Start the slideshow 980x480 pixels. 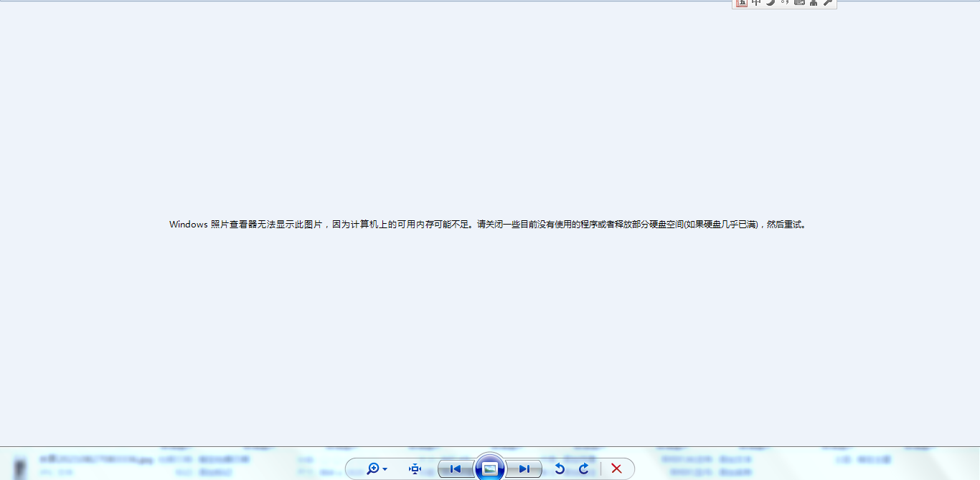490,469
